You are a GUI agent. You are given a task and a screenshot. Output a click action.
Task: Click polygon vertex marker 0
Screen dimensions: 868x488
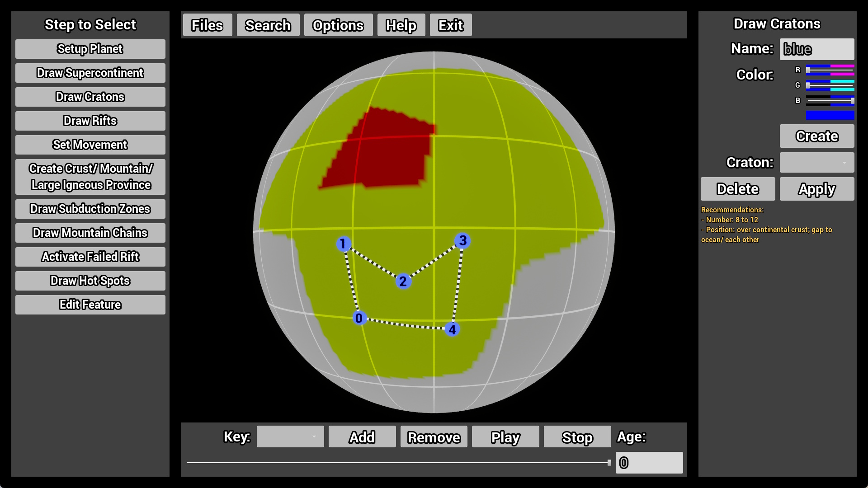click(359, 318)
